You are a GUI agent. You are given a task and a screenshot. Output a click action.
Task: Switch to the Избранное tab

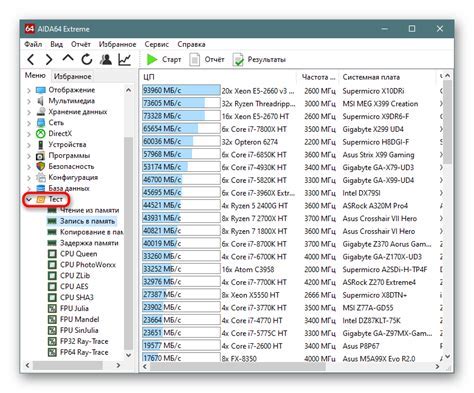[73, 76]
